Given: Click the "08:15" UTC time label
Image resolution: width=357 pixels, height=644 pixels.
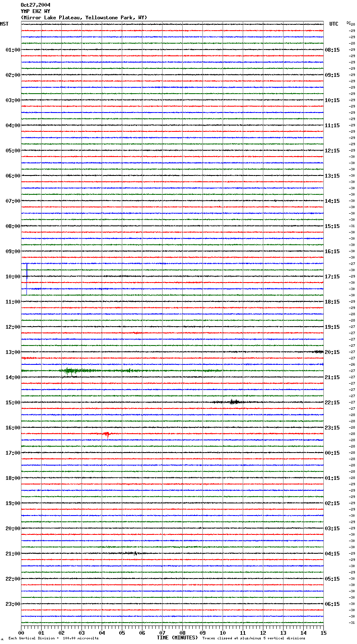Looking at the screenshot, I should (x=332, y=50).
